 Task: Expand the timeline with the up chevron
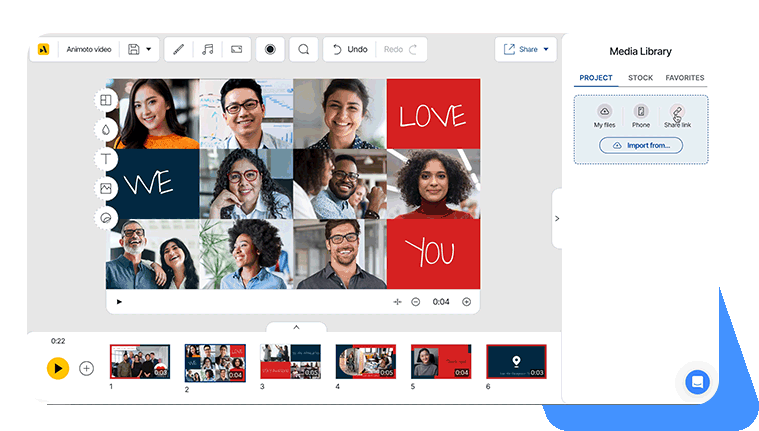[296, 327]
